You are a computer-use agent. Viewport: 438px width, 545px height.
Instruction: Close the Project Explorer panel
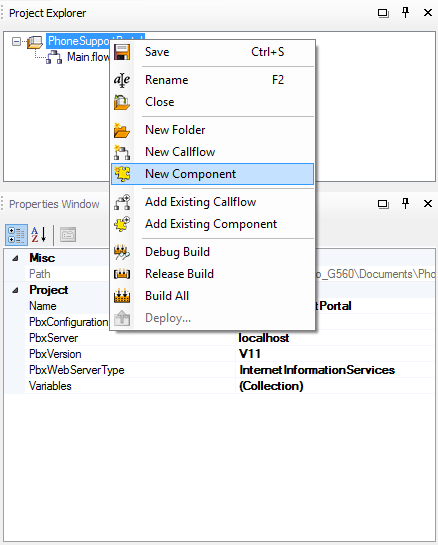[428, 13]
